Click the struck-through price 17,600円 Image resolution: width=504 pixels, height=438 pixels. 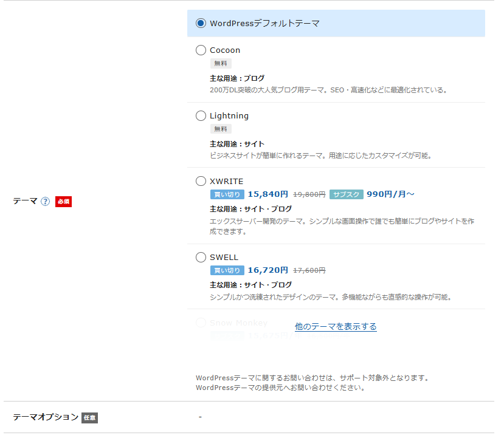(309, 270)
